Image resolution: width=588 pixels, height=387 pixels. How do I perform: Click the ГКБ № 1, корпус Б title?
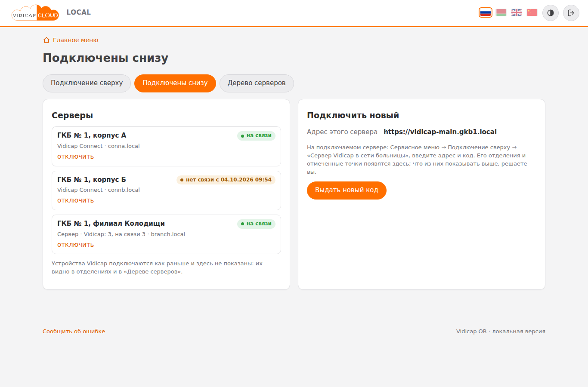pos(92,179)
